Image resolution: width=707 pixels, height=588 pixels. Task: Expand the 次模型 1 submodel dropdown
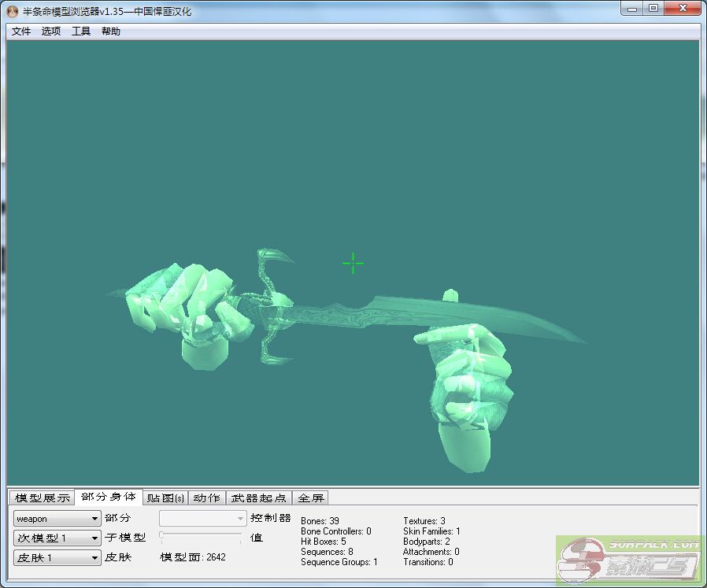(x=57, y=538)
